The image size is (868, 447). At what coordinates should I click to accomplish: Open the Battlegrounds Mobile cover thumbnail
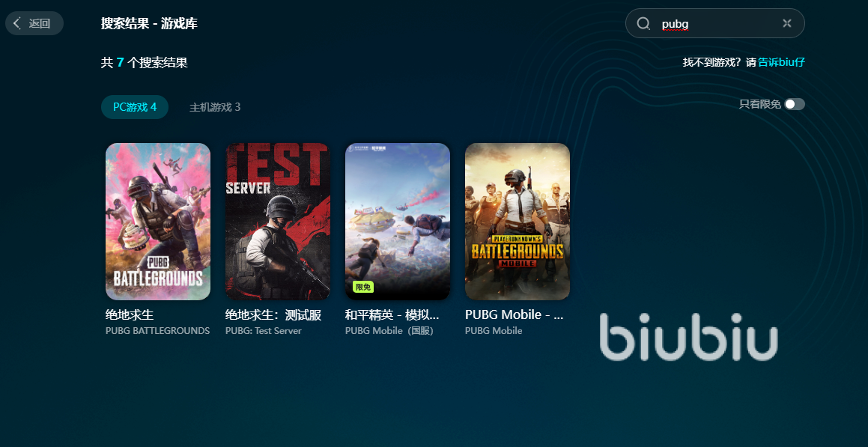coord(517,222)
